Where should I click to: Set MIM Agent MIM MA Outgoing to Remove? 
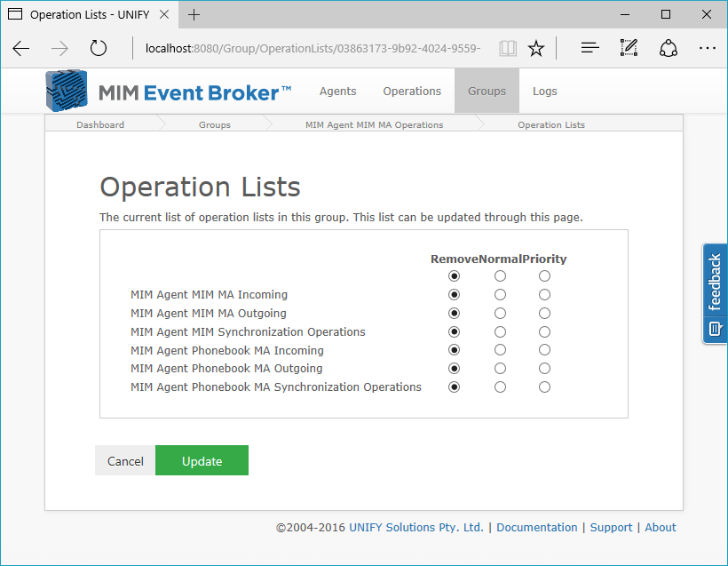(x=454, y=313)
